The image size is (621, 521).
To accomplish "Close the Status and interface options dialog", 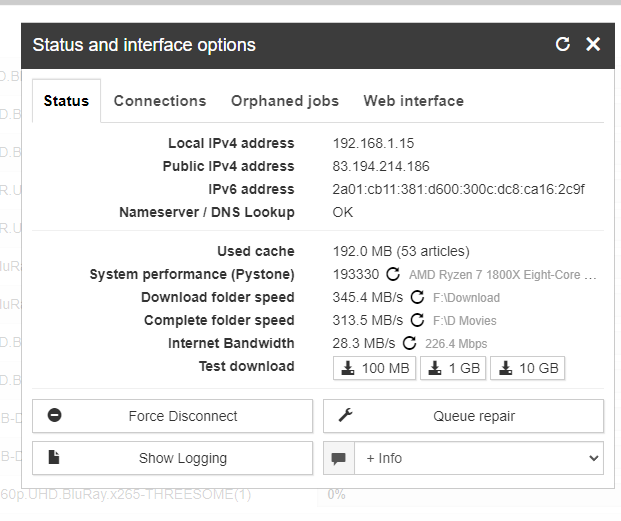I will (x=593, y=44).
